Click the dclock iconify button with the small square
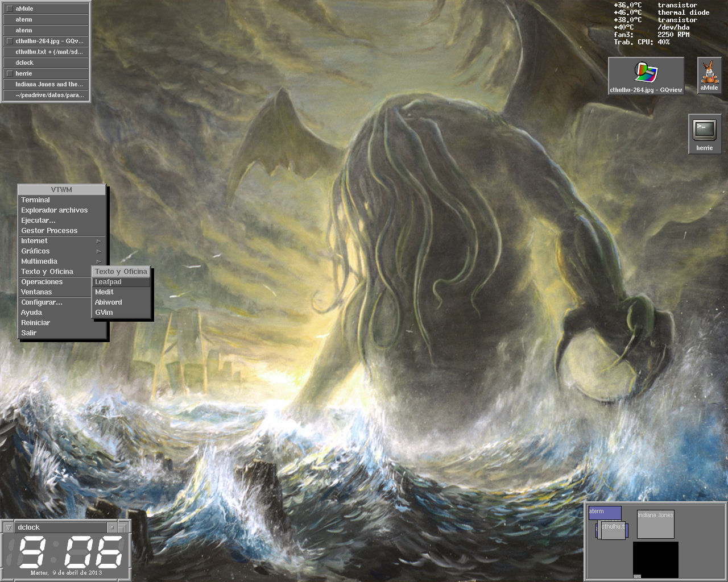The image size is (728, 582). tap(112, 527)
